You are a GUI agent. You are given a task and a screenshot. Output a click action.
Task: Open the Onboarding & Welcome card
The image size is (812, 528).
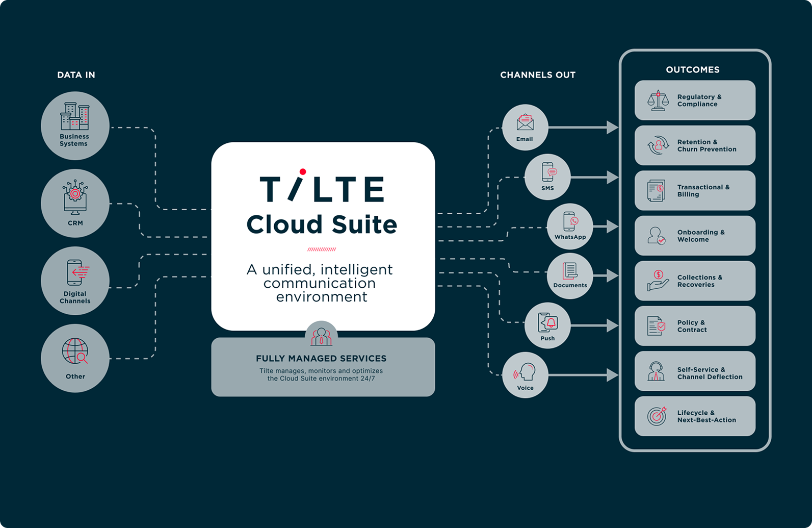coord(695,236)
